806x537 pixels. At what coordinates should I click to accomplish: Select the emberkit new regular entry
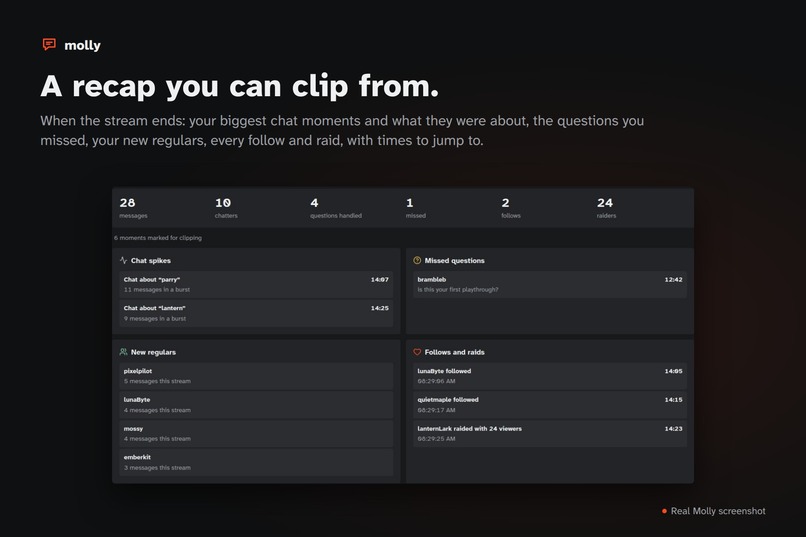click(256, 462)
